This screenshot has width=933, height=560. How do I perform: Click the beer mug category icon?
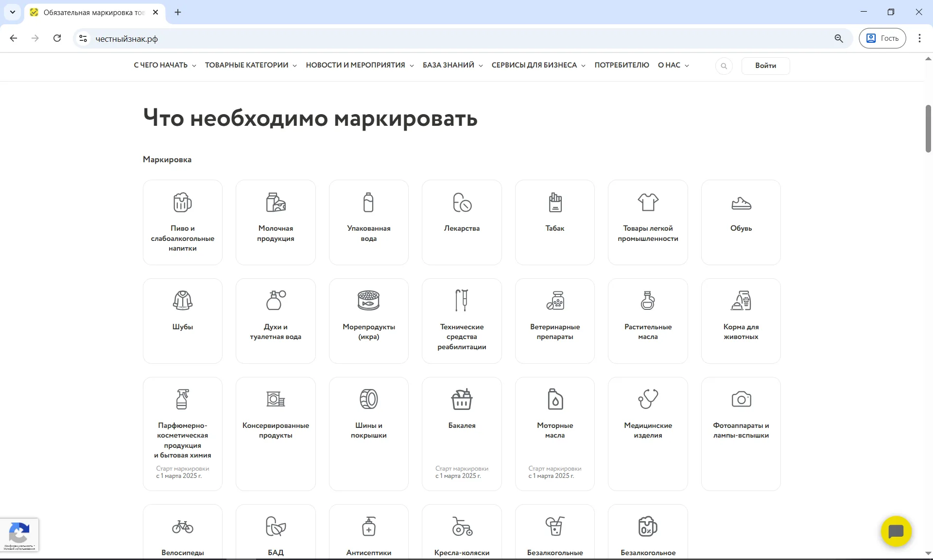tap(182, 203)
